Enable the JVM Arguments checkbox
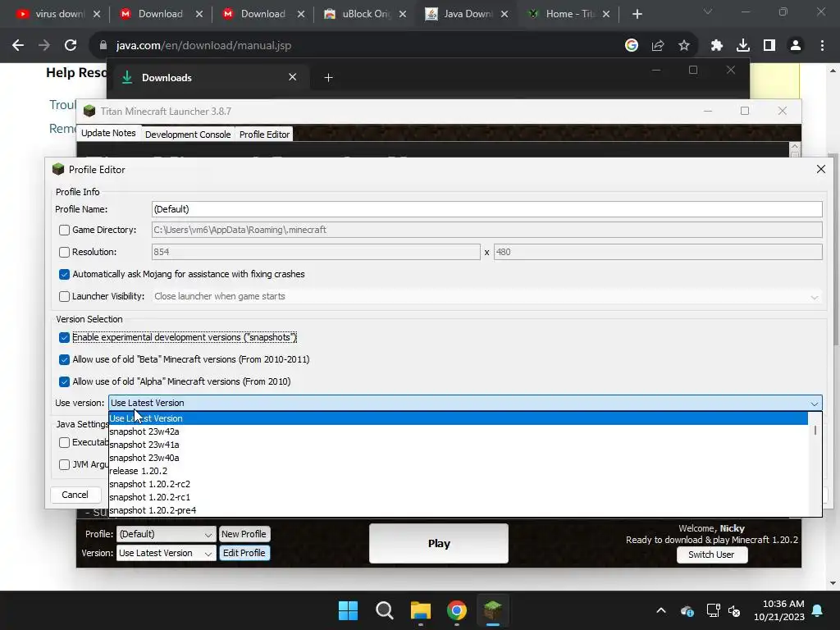840x630 pixels. (64, 464)
